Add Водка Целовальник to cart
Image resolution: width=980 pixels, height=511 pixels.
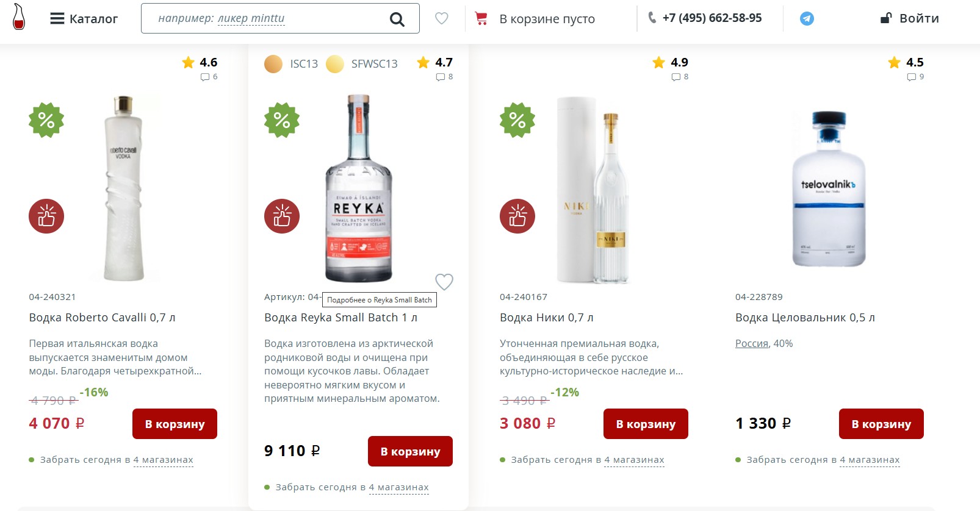(x=881, y=424)
